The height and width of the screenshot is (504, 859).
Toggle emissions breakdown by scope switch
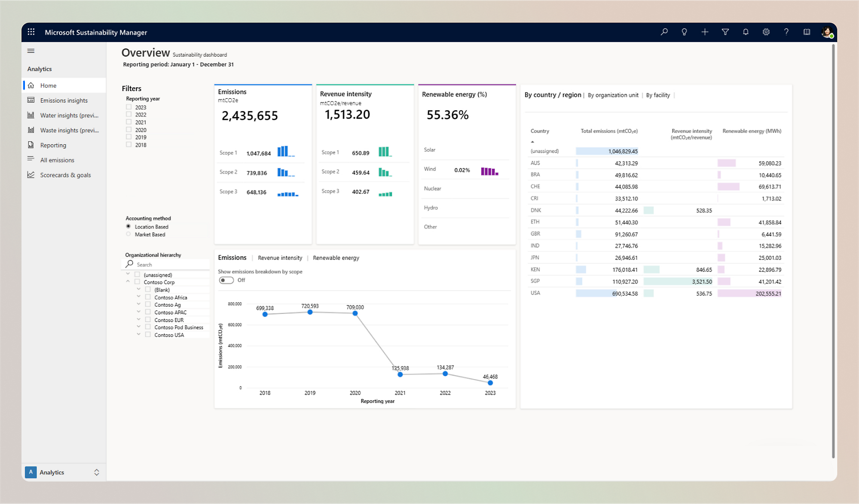tap(227, 280)
